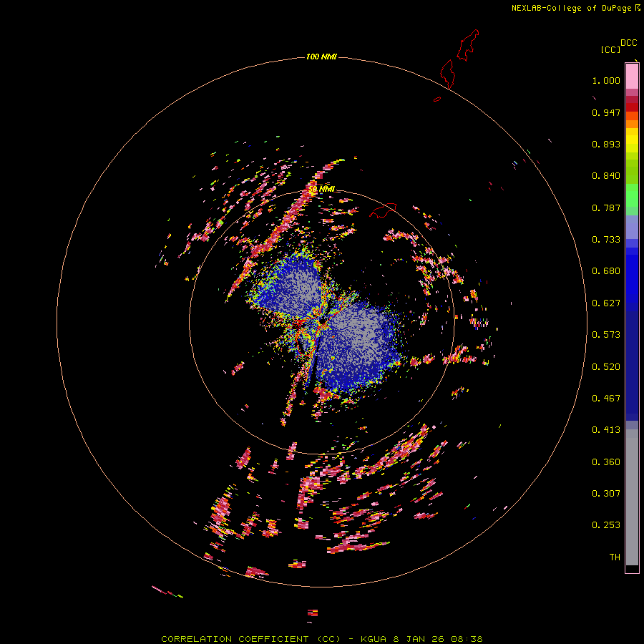Click the 0.360 color scale value

pyautogui.click(x=606, y=462)
